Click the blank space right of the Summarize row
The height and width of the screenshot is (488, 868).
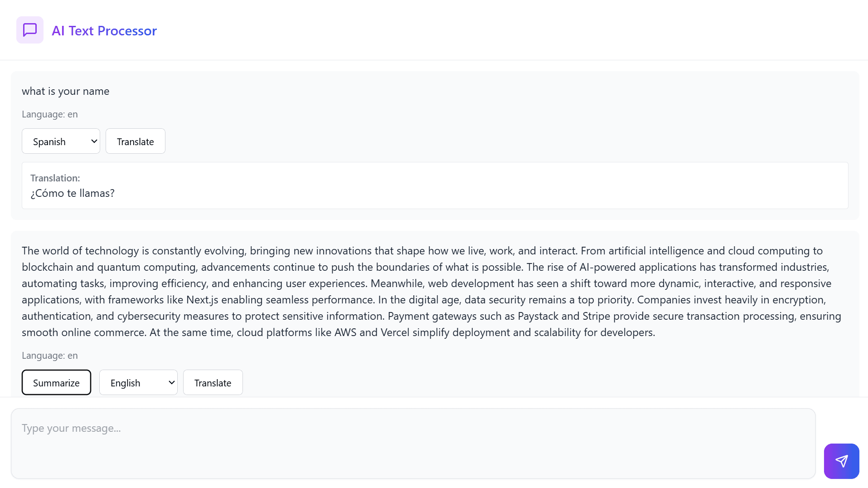544,382
